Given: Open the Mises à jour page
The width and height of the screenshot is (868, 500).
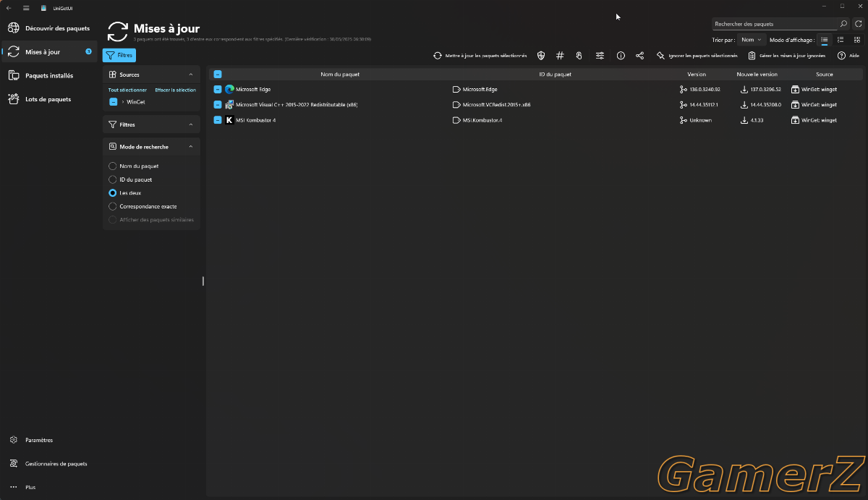Looking at the screenshot, I should [49, 52].
